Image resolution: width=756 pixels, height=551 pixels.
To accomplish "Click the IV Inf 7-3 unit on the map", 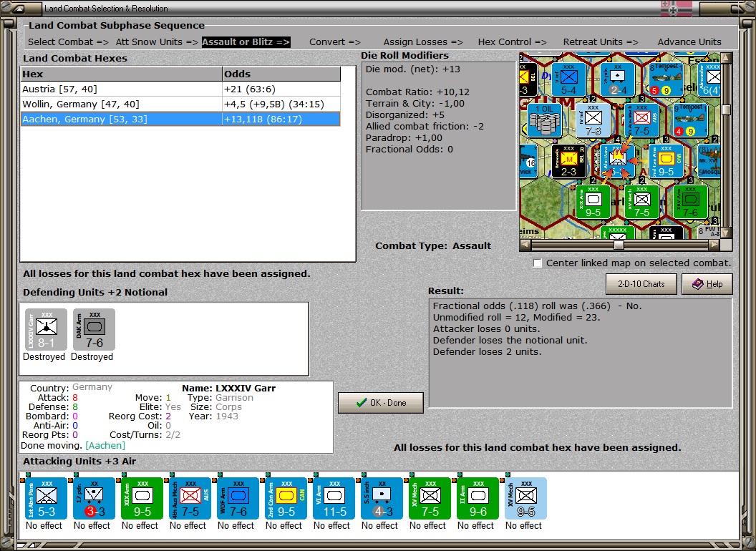I will (x=593, y=120).
